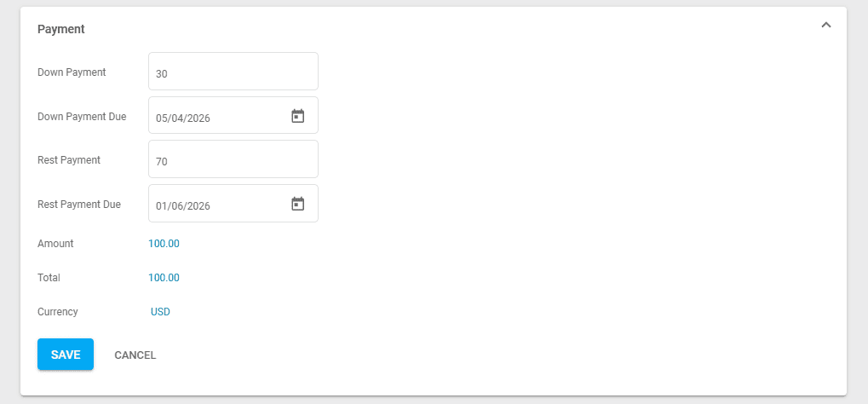
Task: Click the "Down Payment" field label
Action: tap(72, 72)
